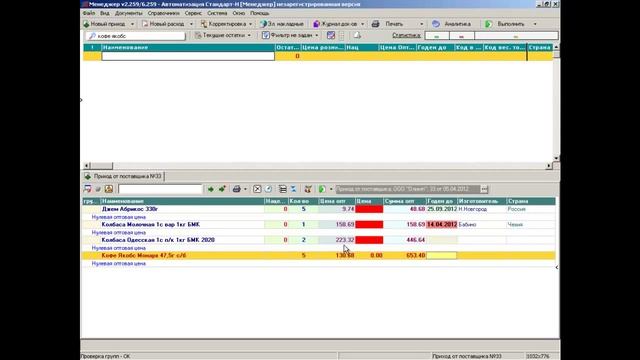Click the green arrow icon in document toolbar

211,189
